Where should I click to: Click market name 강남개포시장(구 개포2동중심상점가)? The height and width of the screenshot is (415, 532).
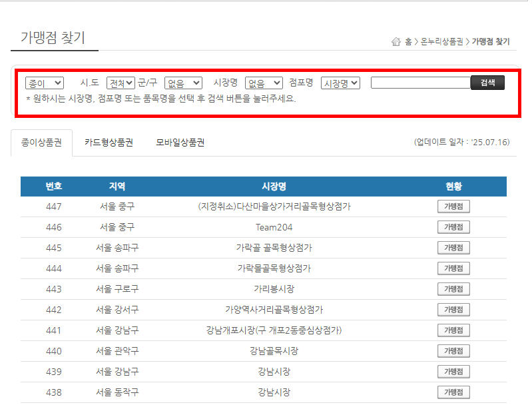[x=274, y=330]
